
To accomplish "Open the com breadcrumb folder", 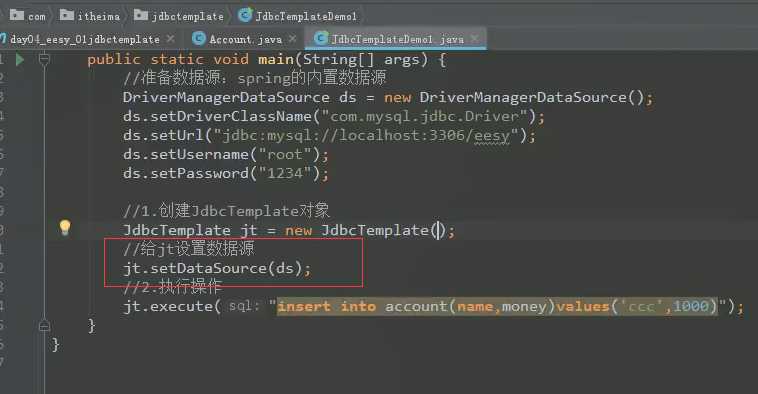I will point(28,16).
